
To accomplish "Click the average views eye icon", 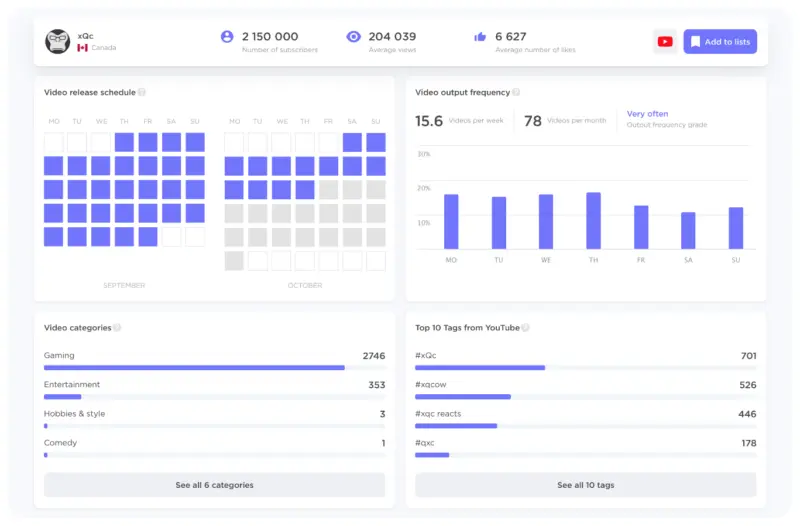I will 353,37.
